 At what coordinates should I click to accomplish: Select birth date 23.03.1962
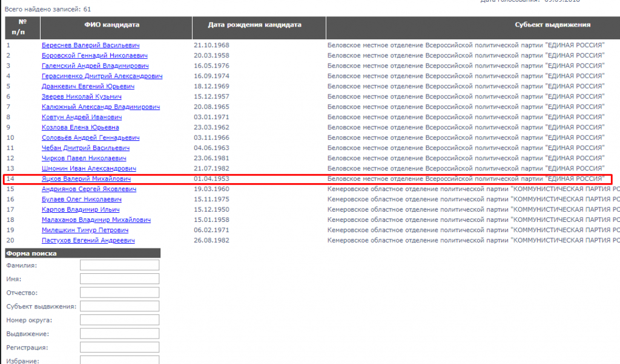click(x=211, y=128)
